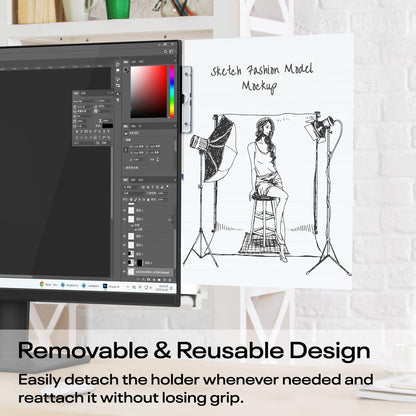Open the blend mode dropdown in Layers panel
Image resolution: width=416 pixels, height=416 pixels.
pyautogui.click(x=134, y=194)
